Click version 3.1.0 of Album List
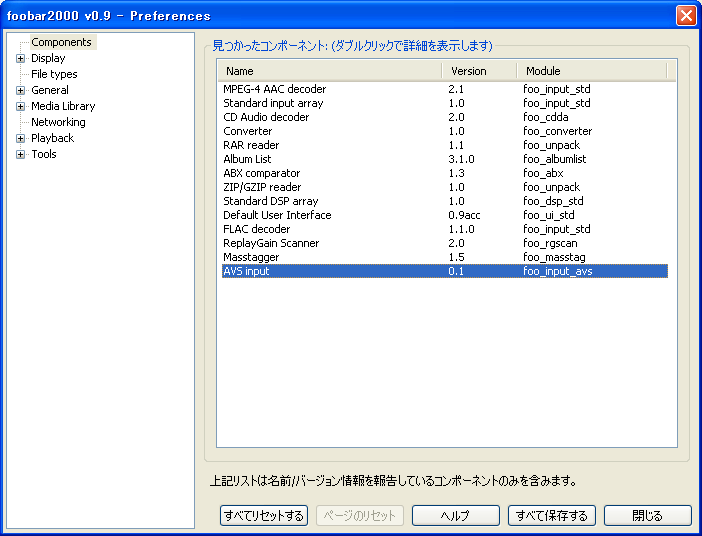702x536 pixels. pyautogui.click(x=461, y=159)
